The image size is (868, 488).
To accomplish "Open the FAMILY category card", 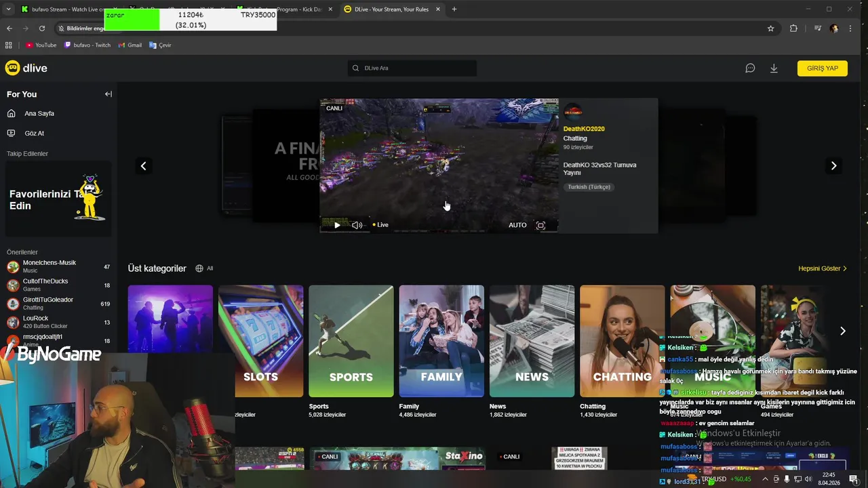I will click(x=441, y=341).
